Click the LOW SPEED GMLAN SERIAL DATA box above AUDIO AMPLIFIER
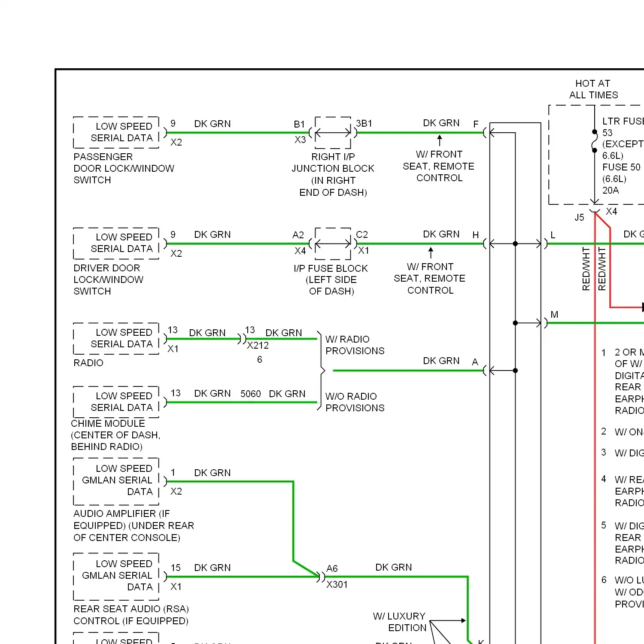The image size is (644, 644). [x=116, y=481]
